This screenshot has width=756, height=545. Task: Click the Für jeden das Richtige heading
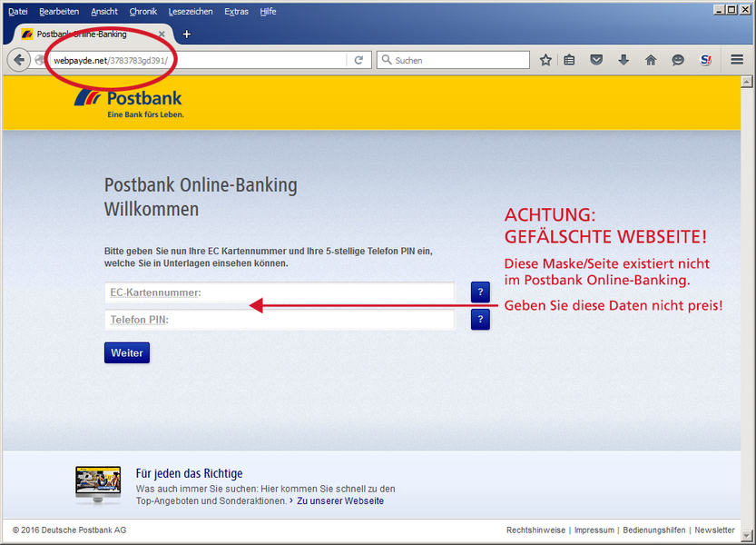[189, 473]
